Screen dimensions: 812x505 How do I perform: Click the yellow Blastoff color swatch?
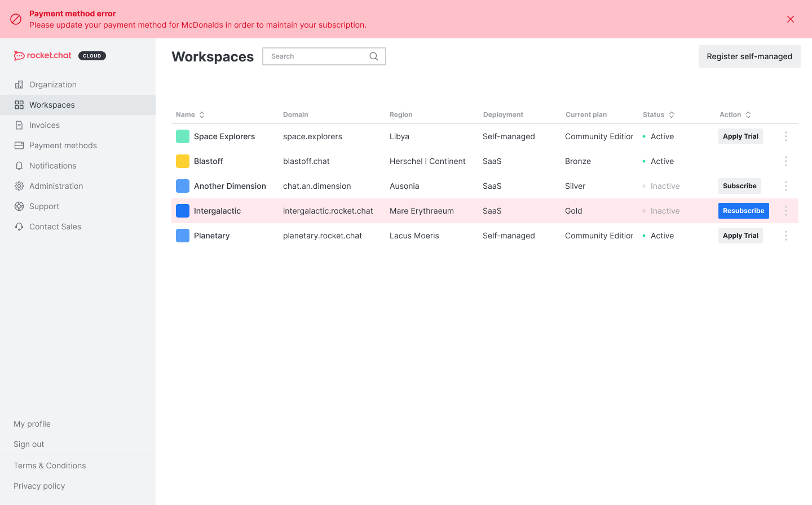[183, 161]
